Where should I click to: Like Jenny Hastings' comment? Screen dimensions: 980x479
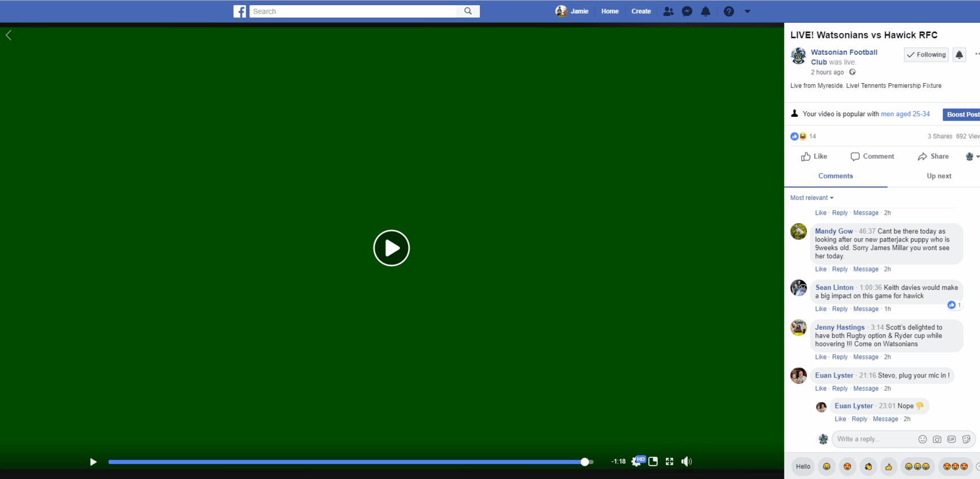click(x=820, y=357)
